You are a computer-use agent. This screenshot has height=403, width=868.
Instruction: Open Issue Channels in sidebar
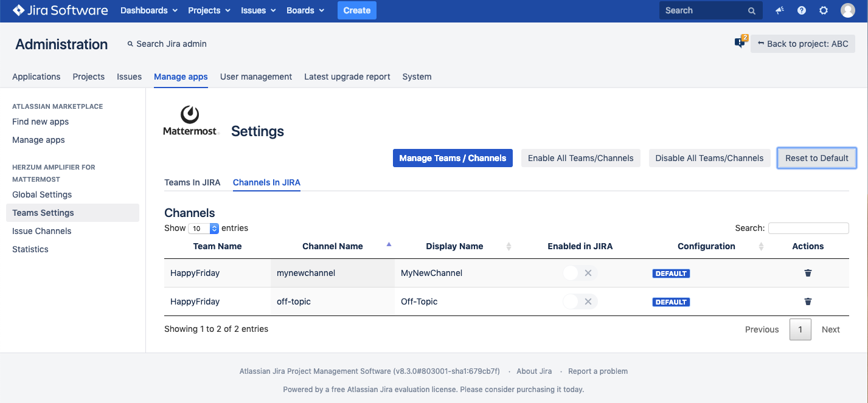42,231
